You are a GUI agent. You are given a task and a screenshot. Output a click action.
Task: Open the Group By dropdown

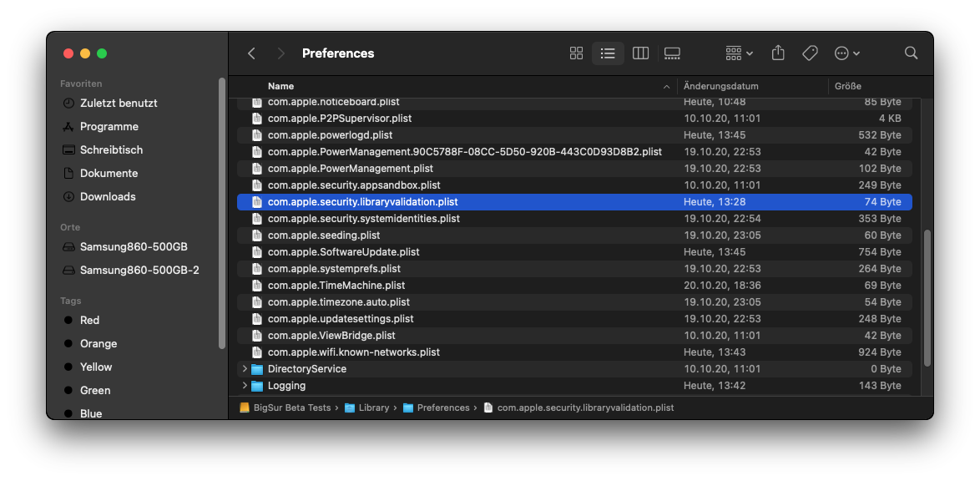739,53
